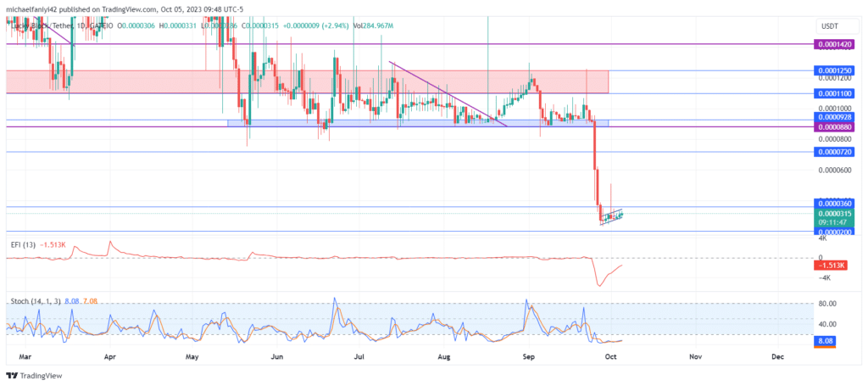Screen dimensions: 868x386
Task: Click the 80.00 Stoch scale value
Action: click(828, 304)
